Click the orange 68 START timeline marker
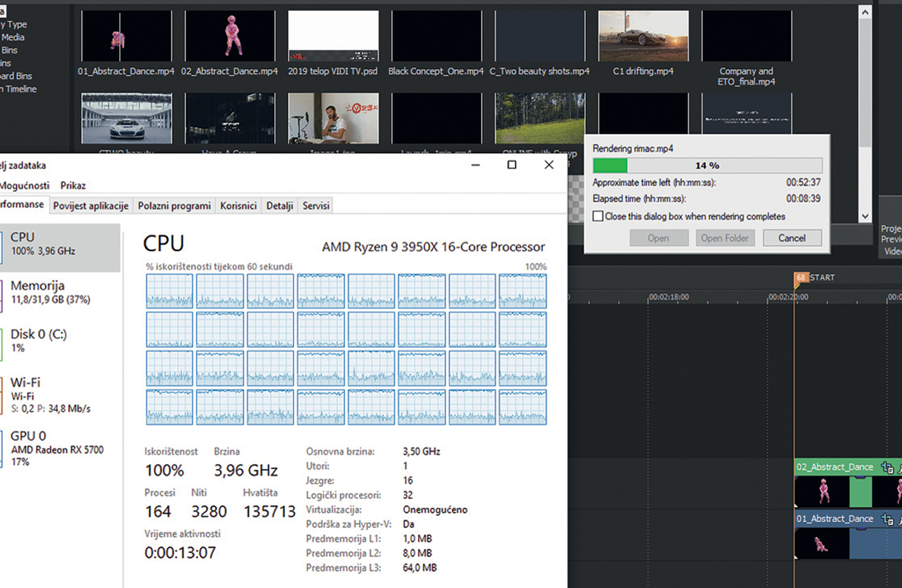 [801, 277]
